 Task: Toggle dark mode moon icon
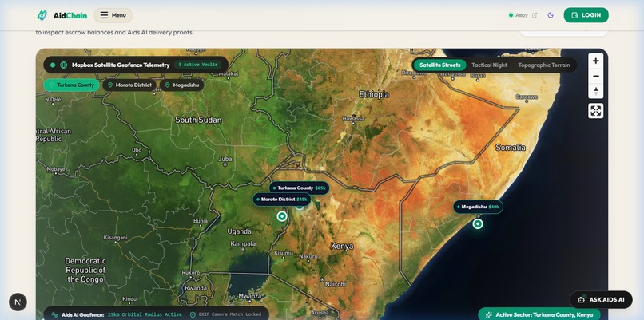551,15
